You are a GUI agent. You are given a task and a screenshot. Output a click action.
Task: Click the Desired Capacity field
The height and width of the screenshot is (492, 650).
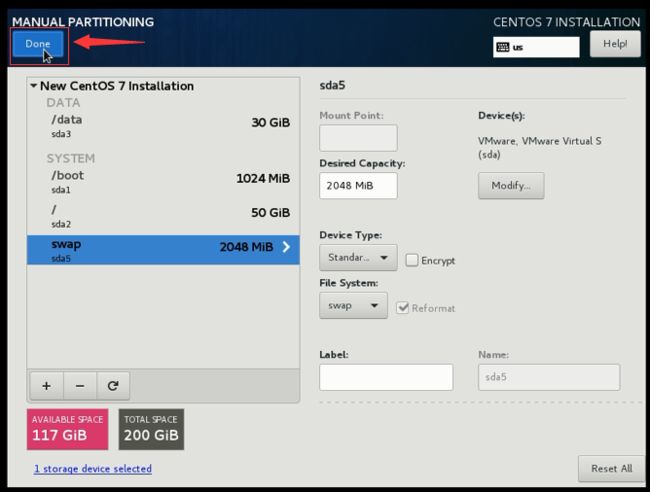pos(358,186)
